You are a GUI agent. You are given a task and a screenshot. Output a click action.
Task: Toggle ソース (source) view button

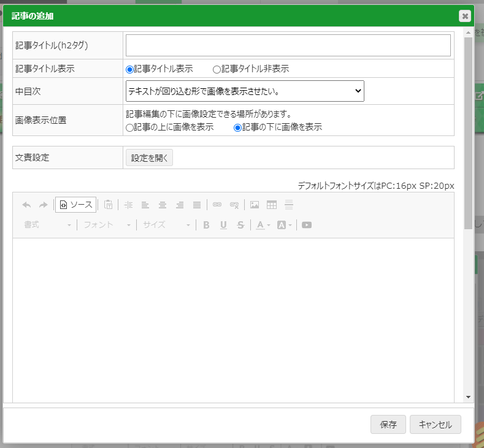point(75,205)
